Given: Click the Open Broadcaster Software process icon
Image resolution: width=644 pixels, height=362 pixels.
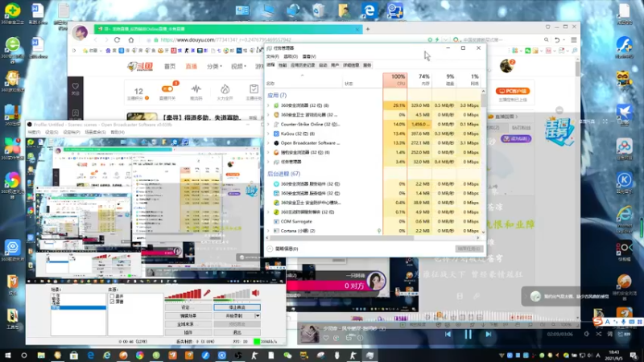Looking at the screenshot, I should (276, 143).
